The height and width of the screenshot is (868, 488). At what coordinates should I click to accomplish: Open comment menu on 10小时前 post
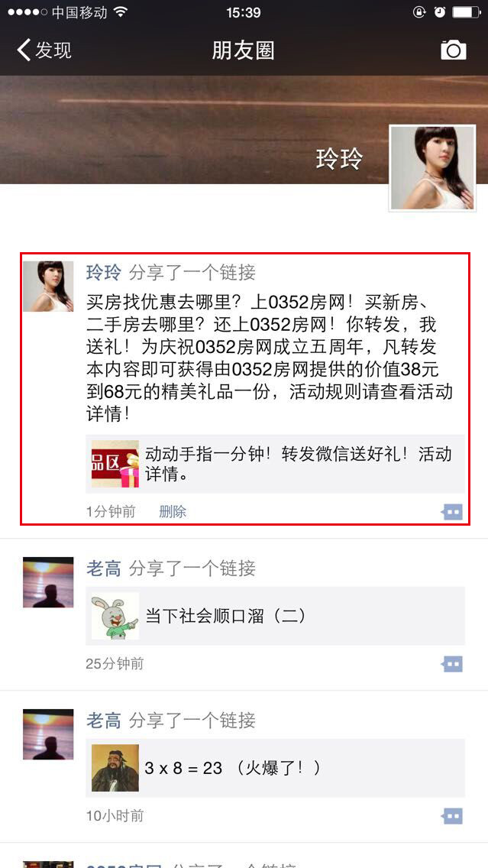click(x=452, y=816)
